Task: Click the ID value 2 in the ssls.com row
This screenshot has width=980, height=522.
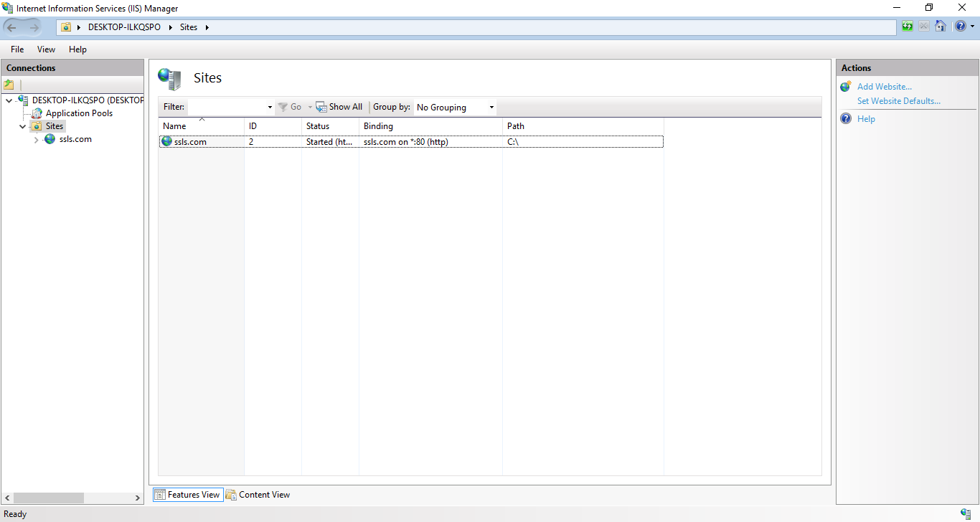Action: [251, 142]
